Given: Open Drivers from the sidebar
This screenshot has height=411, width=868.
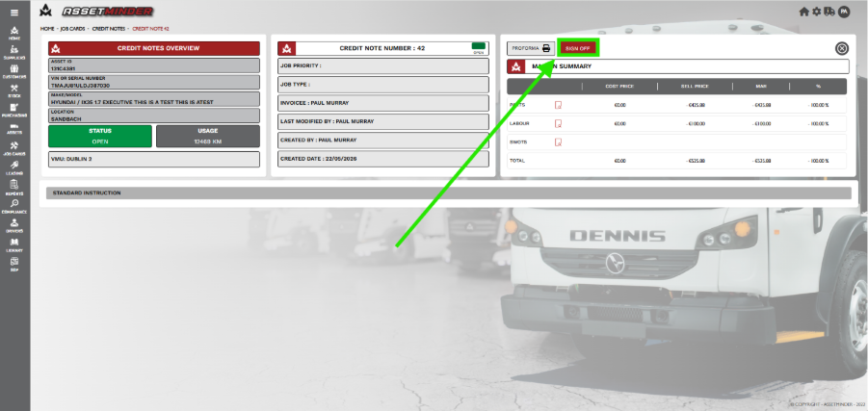Looking at the screenshot, I should point(14,225).
